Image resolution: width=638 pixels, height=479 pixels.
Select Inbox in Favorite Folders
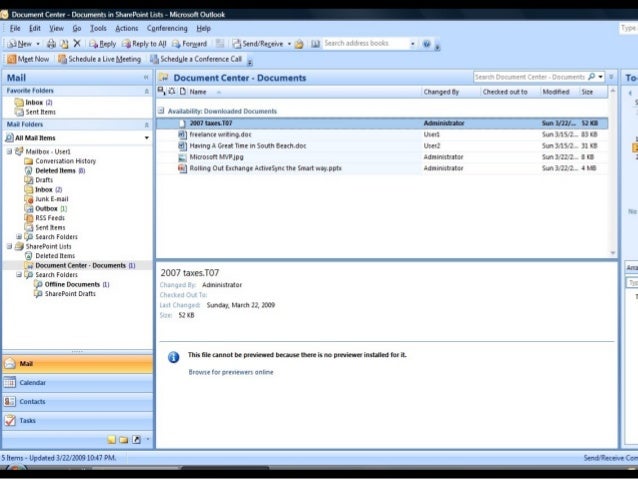[34, 102]
